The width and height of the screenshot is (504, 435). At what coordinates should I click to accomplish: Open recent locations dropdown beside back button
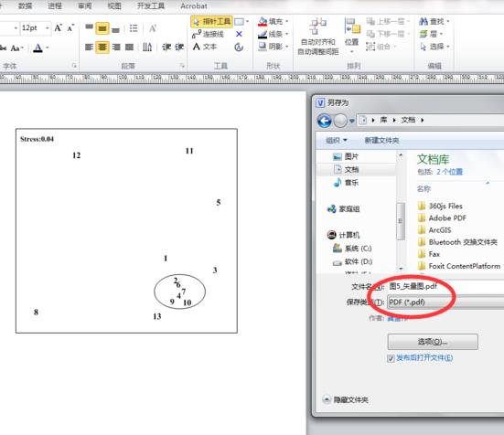[x=352, y=121]
